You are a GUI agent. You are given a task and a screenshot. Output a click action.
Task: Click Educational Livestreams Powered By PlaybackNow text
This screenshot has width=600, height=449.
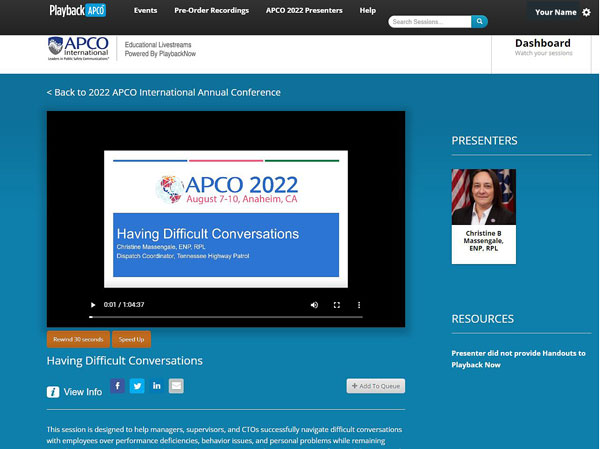tap(160, 49)
